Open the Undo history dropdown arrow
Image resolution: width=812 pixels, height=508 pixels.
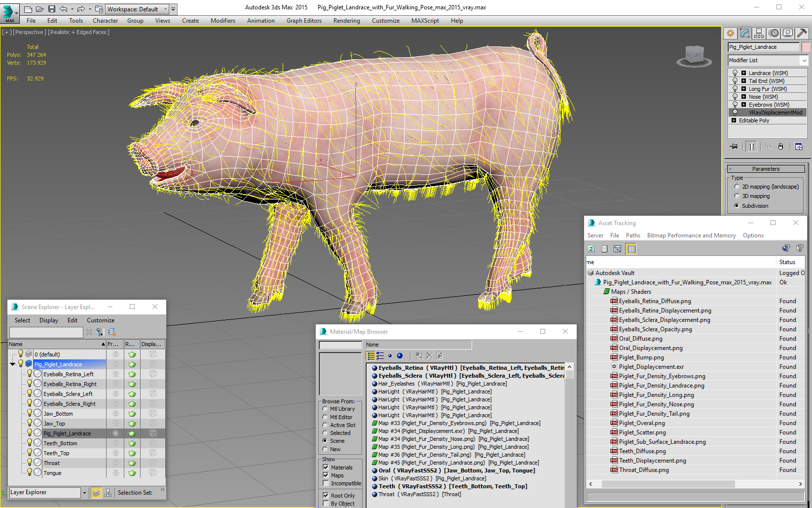(72, 9)
